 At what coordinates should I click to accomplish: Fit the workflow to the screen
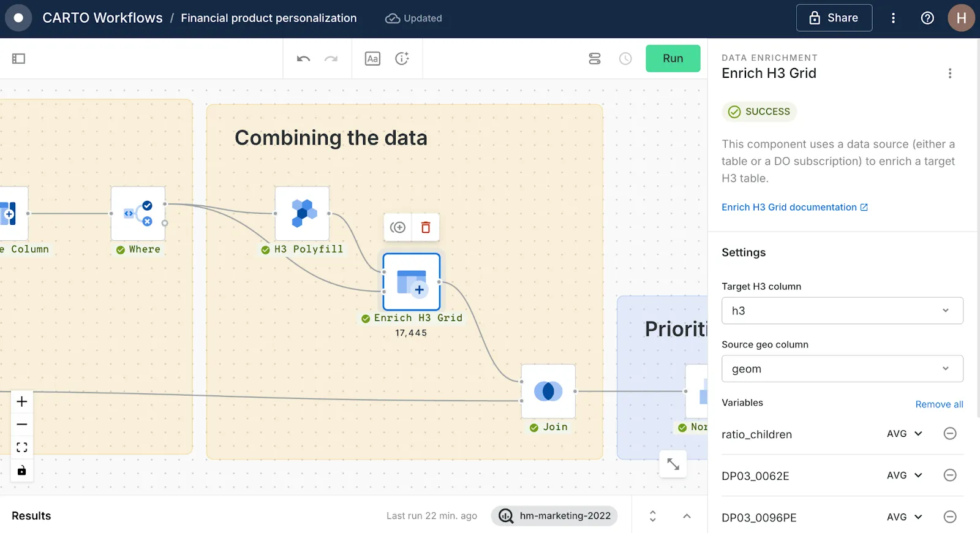(x=22, y=447)
